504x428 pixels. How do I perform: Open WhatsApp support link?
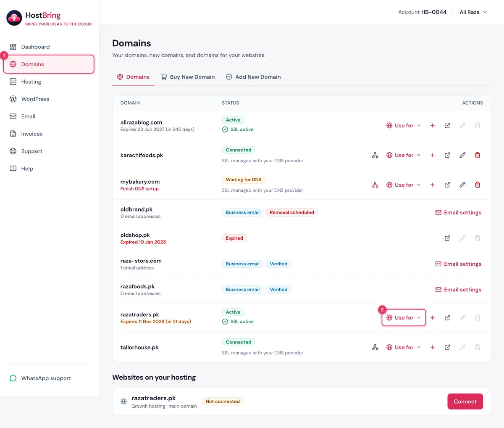point(40,378)
